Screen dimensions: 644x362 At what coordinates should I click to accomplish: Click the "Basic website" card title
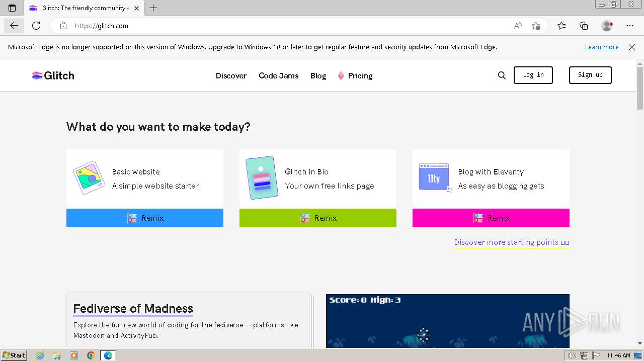point(136,172)
